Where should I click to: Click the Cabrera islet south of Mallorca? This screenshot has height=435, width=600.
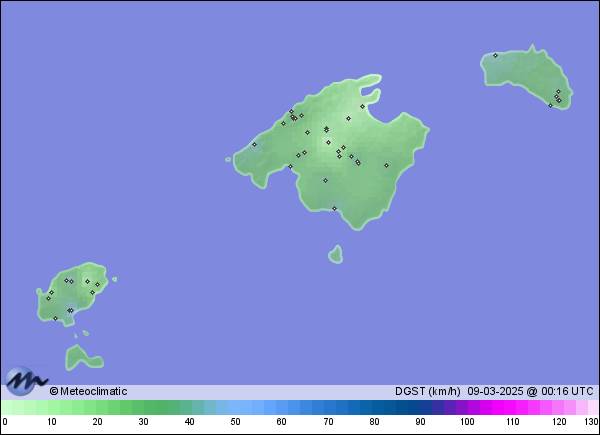336,254
